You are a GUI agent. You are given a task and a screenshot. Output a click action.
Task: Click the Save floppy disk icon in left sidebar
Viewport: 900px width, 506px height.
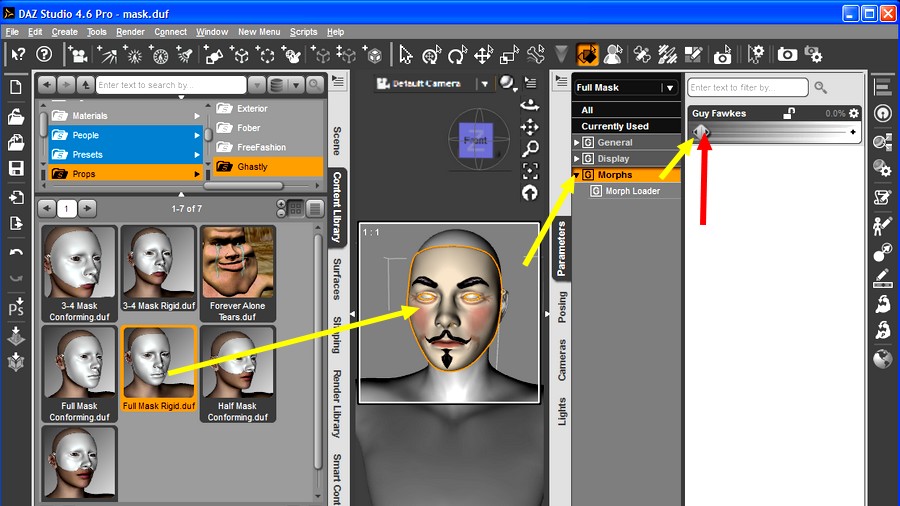16,168
